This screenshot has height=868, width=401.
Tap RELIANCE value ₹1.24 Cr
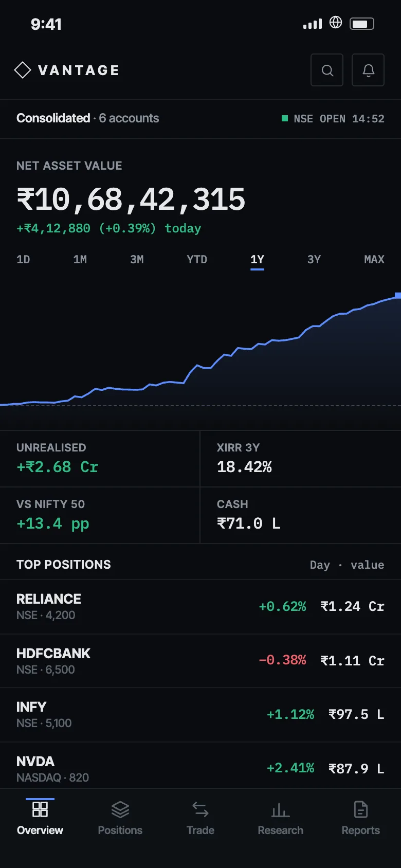352,607
